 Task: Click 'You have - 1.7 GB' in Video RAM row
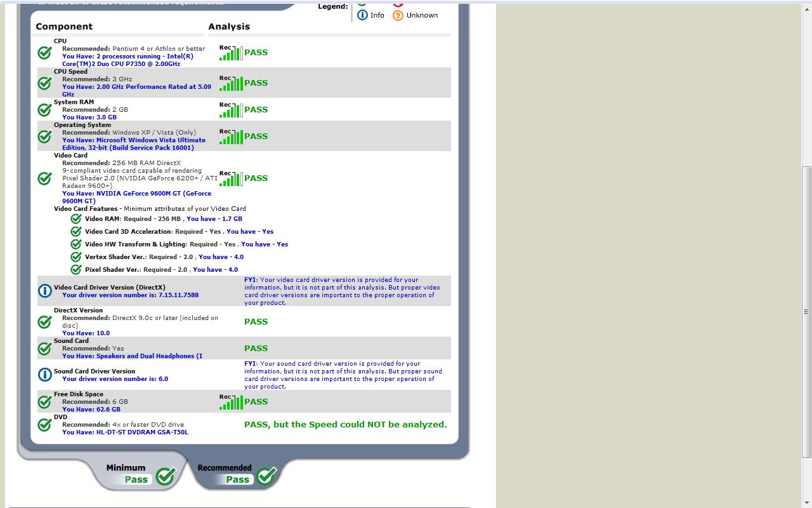click(x=214, y=219)
